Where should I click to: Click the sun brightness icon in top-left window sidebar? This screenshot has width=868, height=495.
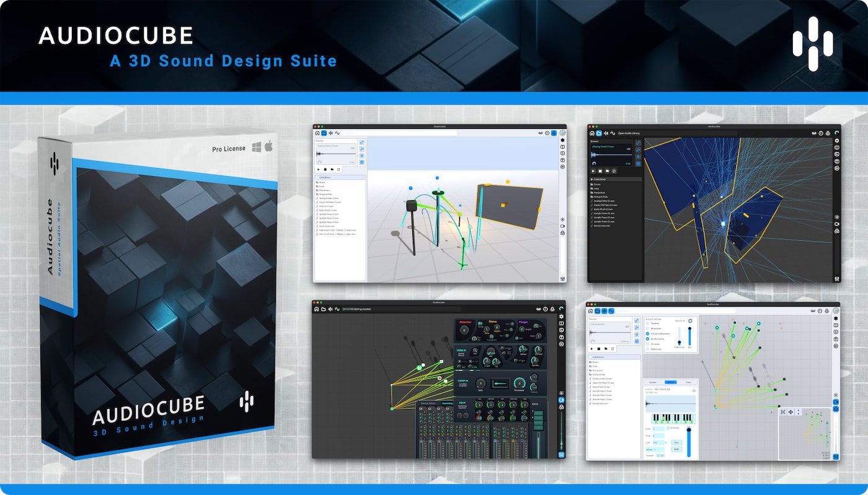(562, 219)
